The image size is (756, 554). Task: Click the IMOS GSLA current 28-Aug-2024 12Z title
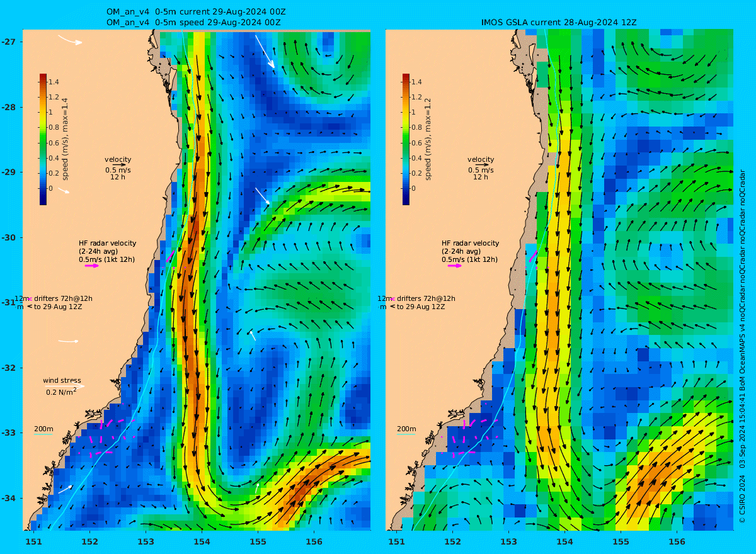click(x=559, y=22)
